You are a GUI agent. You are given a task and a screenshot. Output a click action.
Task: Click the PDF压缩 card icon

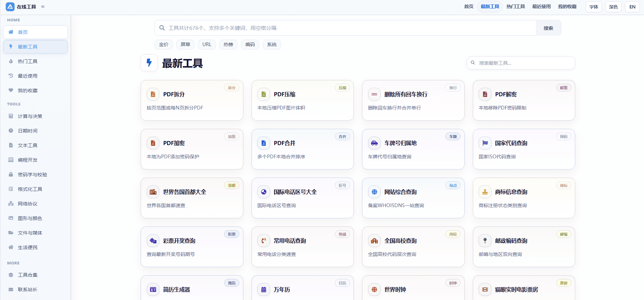coord(264,94)
